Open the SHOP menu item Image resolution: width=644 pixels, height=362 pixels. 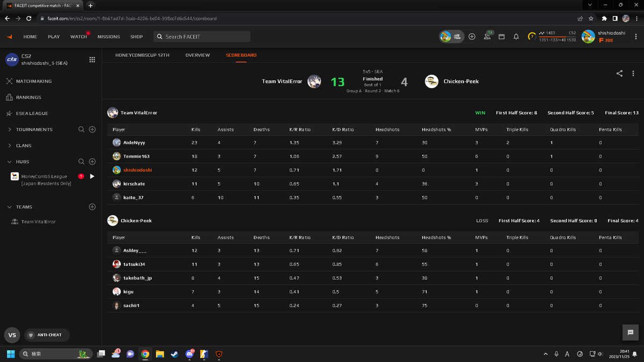137,36
